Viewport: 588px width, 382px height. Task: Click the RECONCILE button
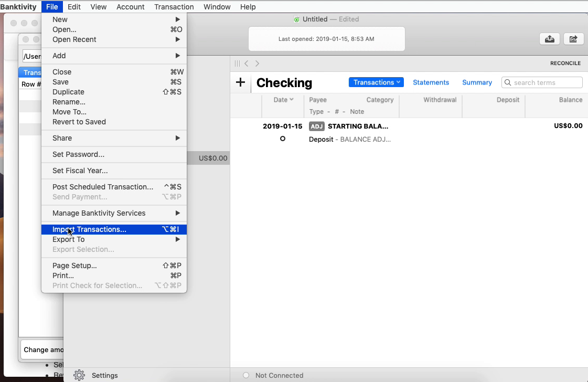point(565,63)
